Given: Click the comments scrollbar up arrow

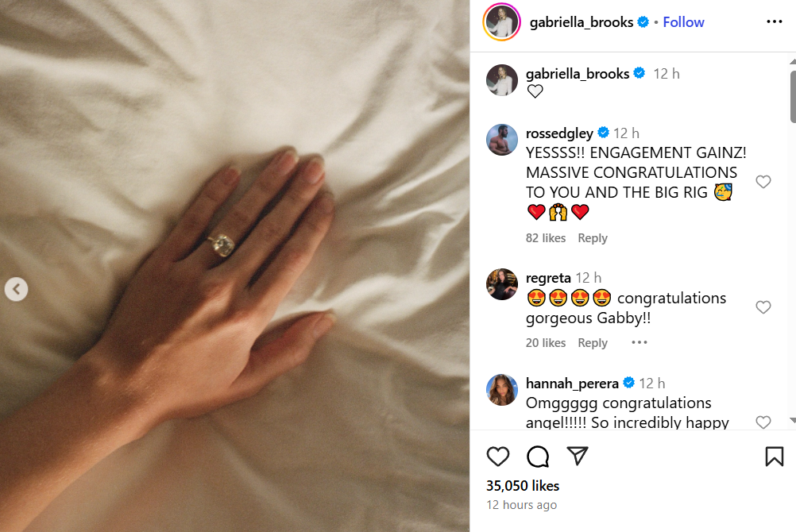Looking at the screenshot, I should click(x=793, y=61).
